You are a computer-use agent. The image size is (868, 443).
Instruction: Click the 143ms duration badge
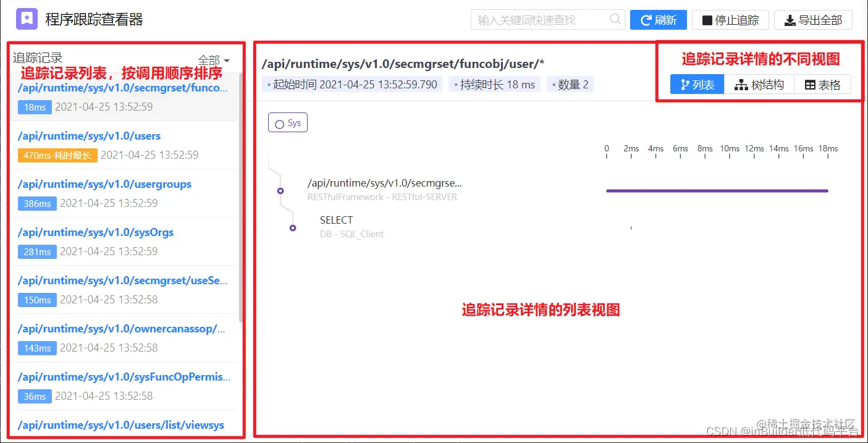tap(37, 348)
